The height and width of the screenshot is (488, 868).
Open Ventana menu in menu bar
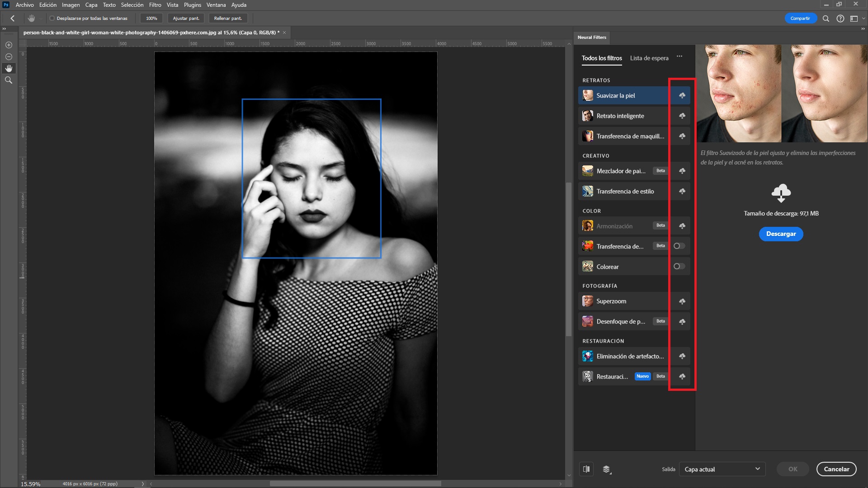216,5
